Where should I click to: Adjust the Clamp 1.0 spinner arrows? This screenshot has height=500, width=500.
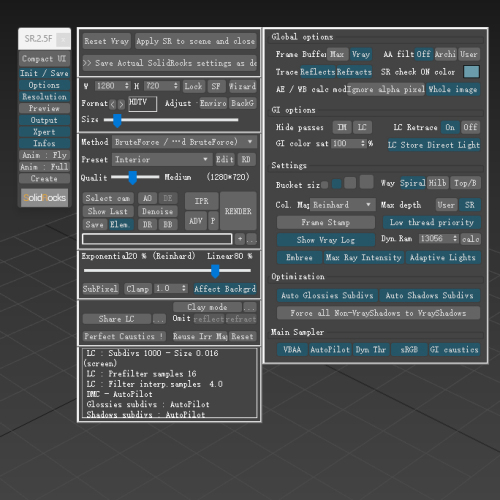(x=184, y=288)
